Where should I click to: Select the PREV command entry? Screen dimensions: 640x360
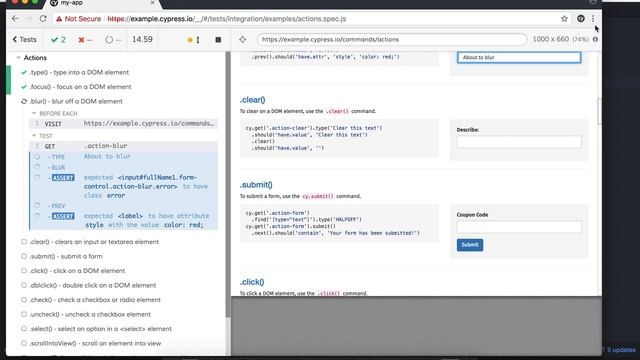pyautogui.click(x=123, y=206)
